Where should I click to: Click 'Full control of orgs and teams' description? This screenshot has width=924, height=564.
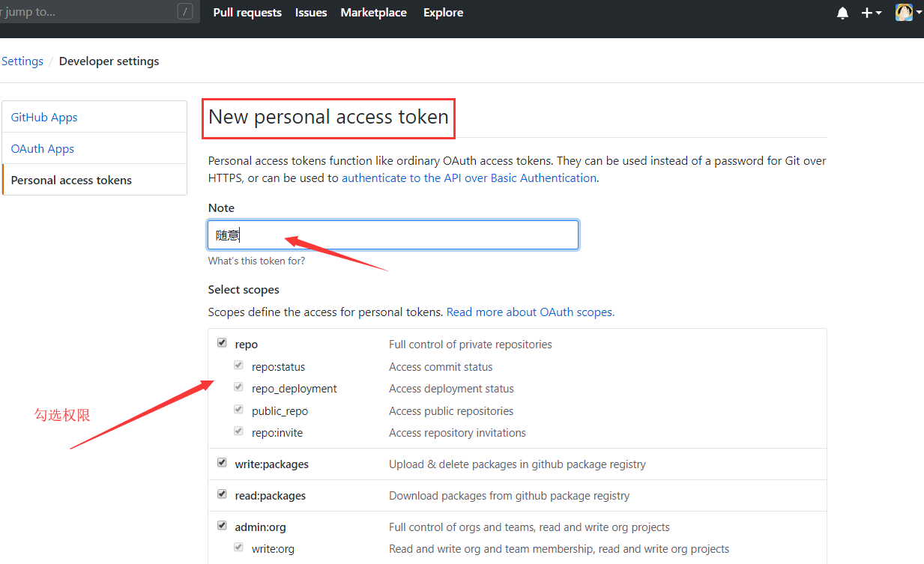point(529,527)
